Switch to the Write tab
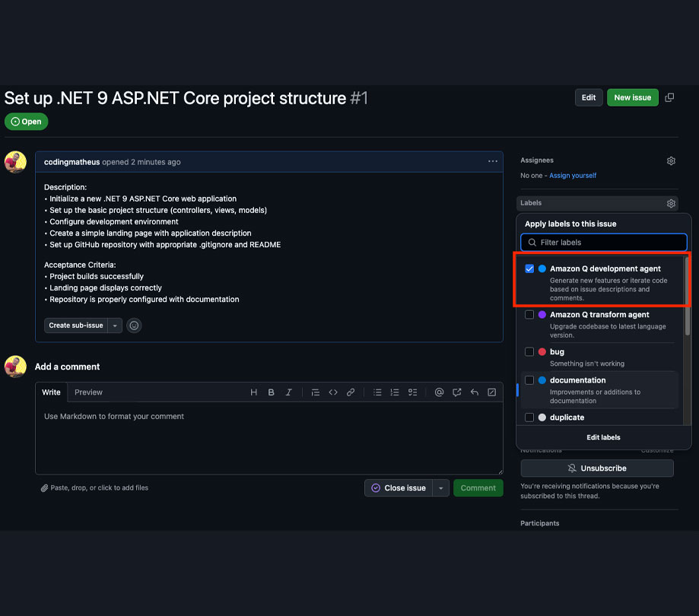This screenshot has height=616, width=699. coord(51,392)
